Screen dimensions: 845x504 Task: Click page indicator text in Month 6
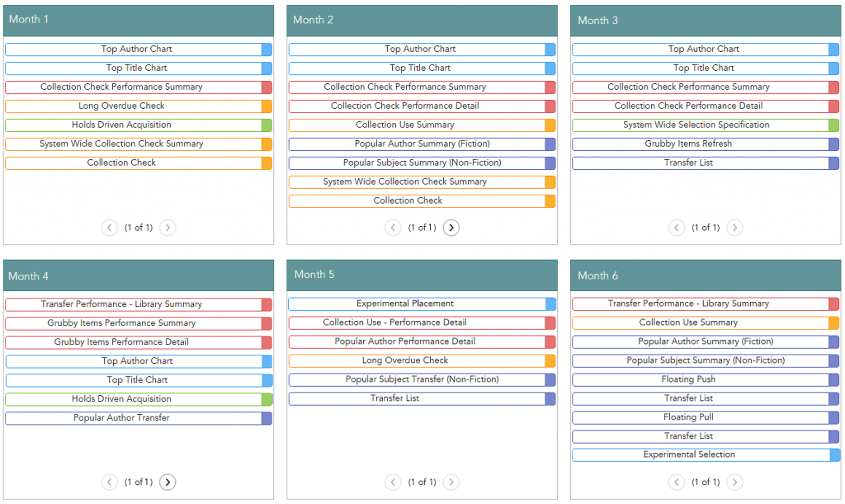point(706,483)
